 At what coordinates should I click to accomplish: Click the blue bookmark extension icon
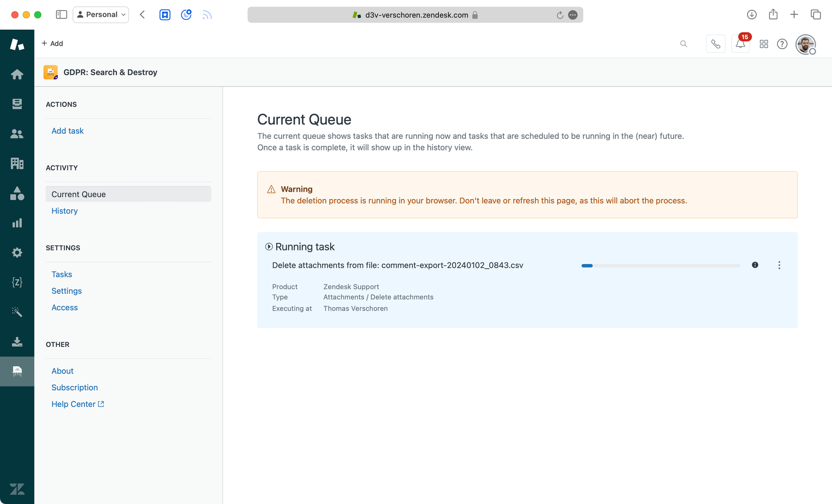point(165,15)
